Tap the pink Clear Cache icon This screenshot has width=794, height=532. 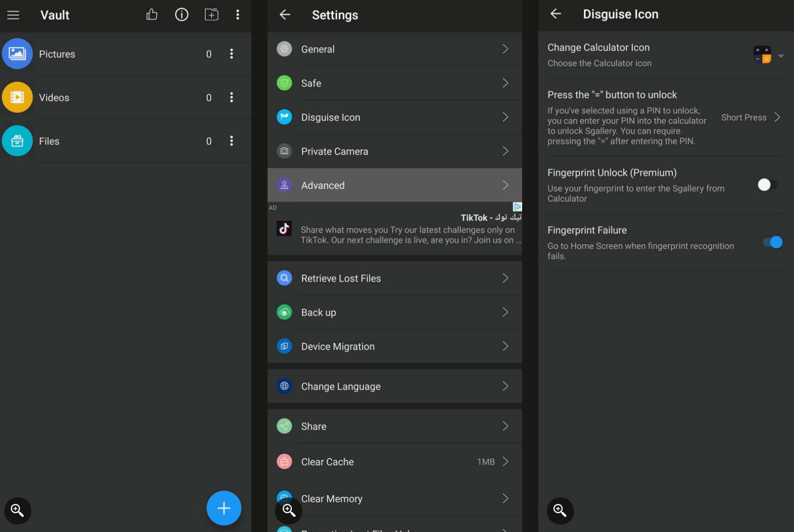[284, 461]
